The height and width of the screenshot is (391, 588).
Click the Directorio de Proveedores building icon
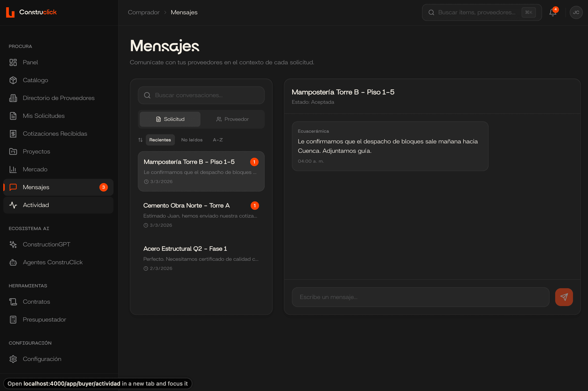13,98
